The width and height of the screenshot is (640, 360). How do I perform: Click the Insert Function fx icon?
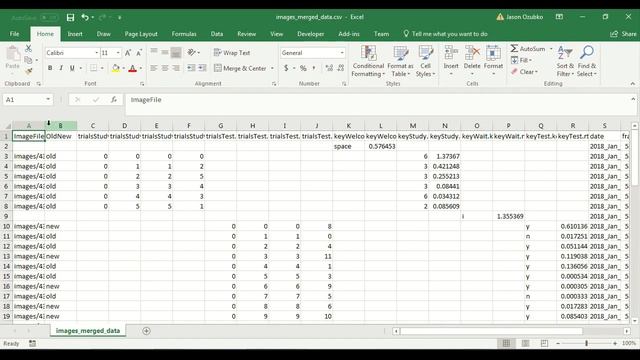tap(113, 100)
